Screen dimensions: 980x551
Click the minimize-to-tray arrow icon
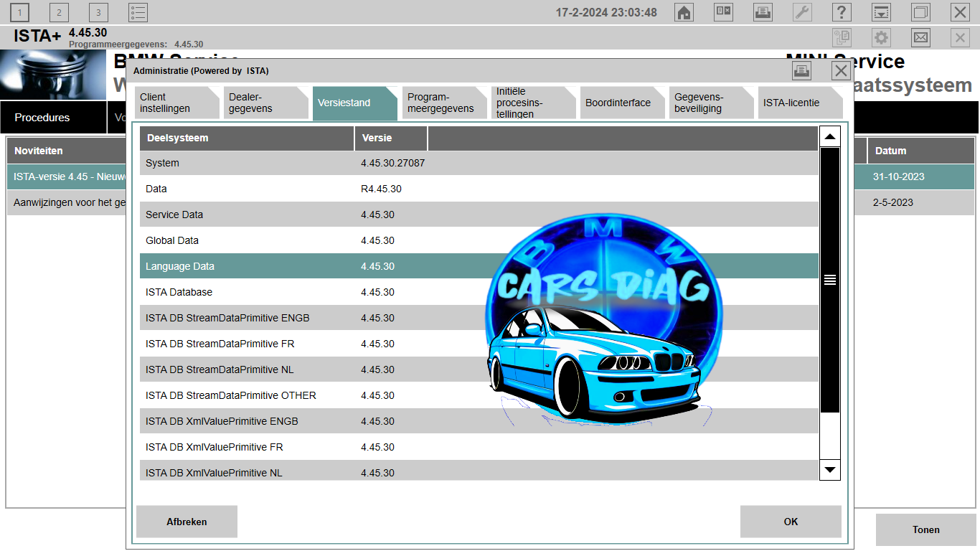click(x=881, y=12)
